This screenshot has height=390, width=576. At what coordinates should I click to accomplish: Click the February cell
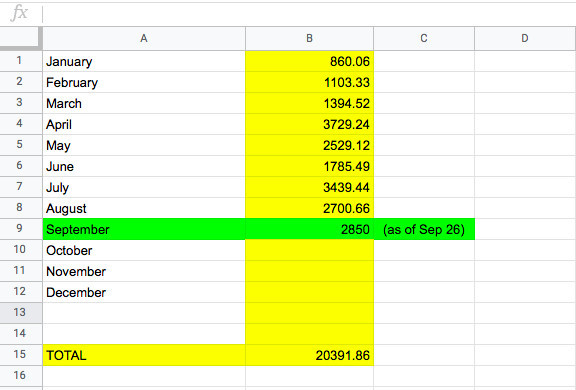point(144,82)
